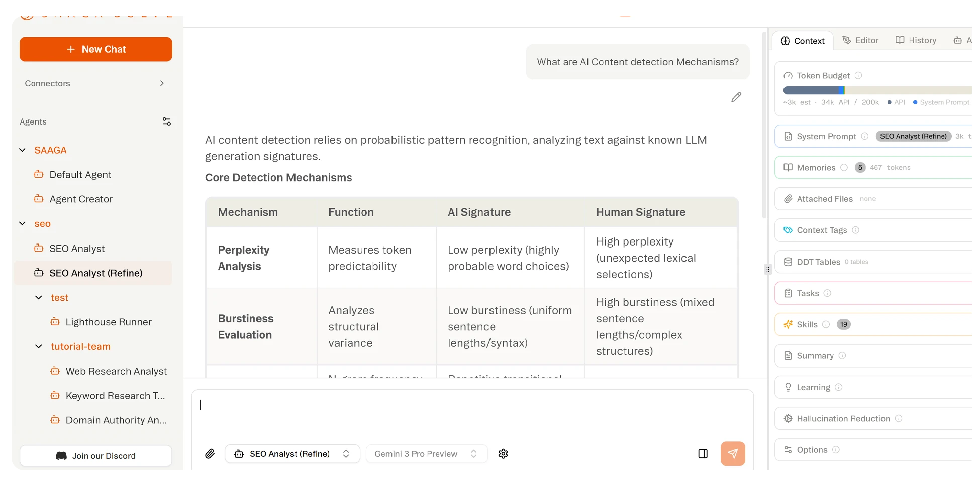Image resolution: width=980 pixels, height=487 pixels.
Task: Open the agents filter settings icon
Action: (167, 121)
